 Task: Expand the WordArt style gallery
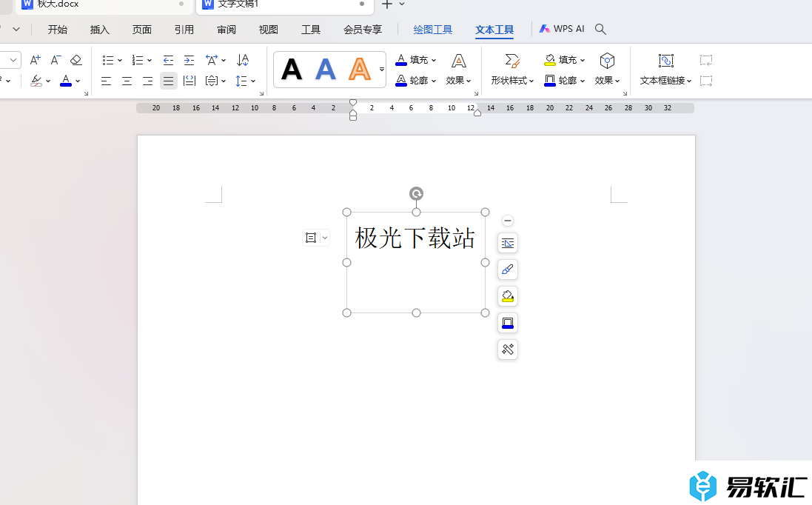click(x=382, y=70)
